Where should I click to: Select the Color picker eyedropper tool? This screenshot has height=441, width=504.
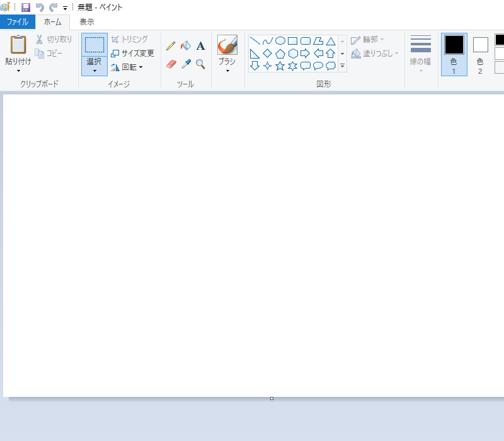click(x=186, y=64)
